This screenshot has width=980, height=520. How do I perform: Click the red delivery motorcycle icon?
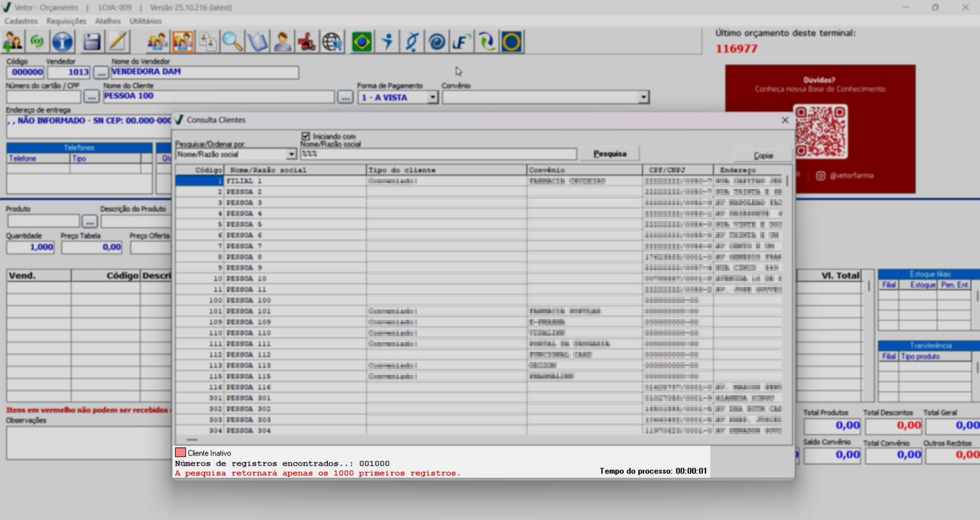point(307,42)
